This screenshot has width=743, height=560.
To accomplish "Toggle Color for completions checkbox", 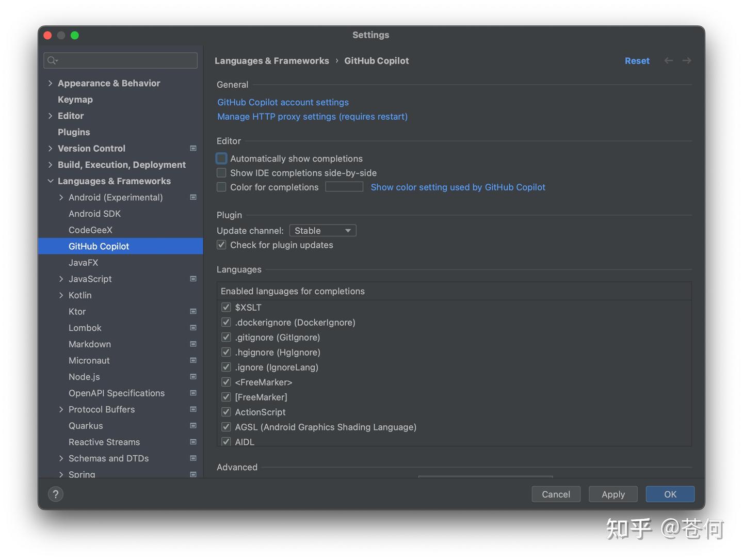I will pos(221,187).
